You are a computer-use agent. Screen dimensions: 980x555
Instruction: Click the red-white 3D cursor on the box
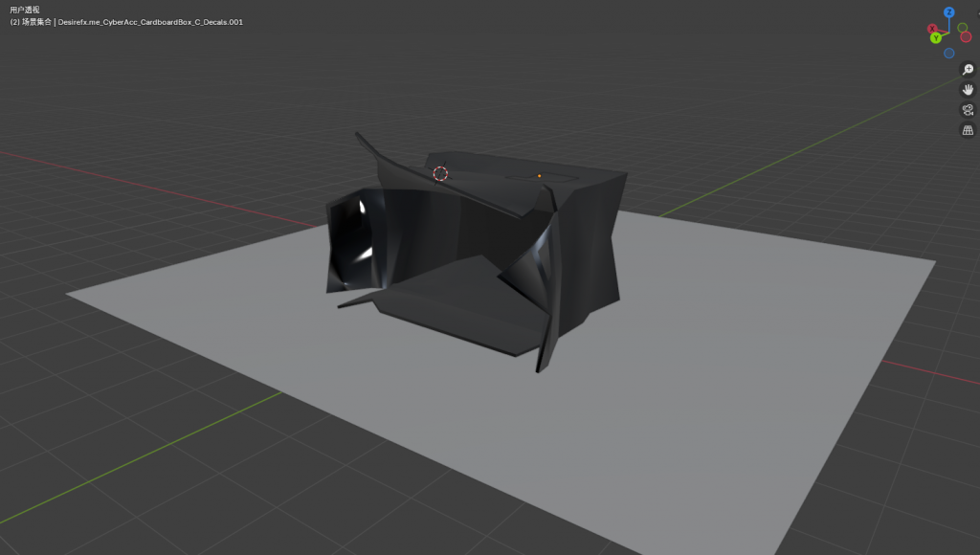point(440,174)
